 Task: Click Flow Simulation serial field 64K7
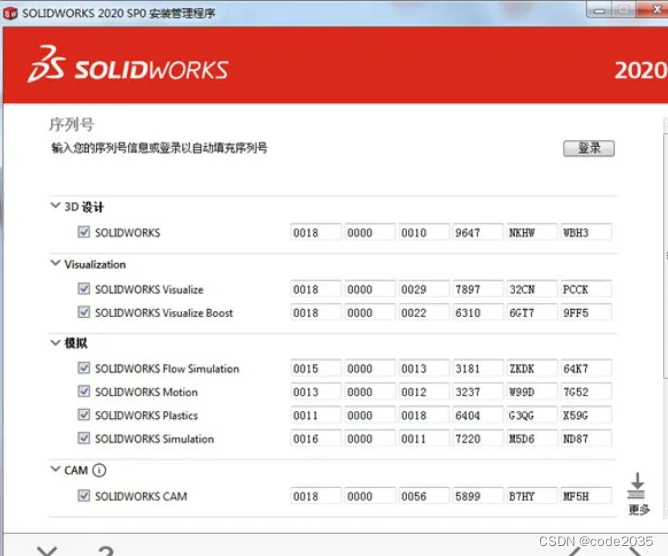click(586, 369)
